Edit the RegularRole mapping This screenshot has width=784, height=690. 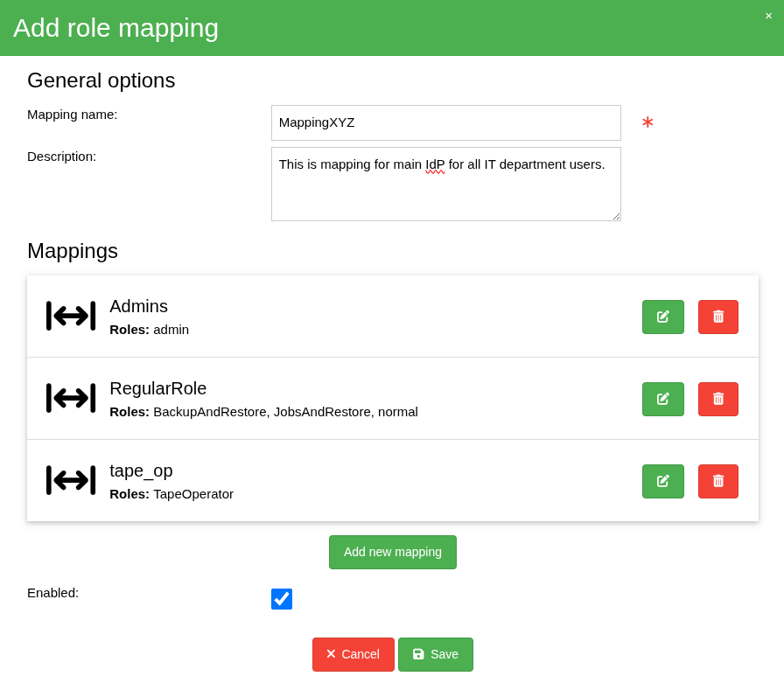click(662, 399)
